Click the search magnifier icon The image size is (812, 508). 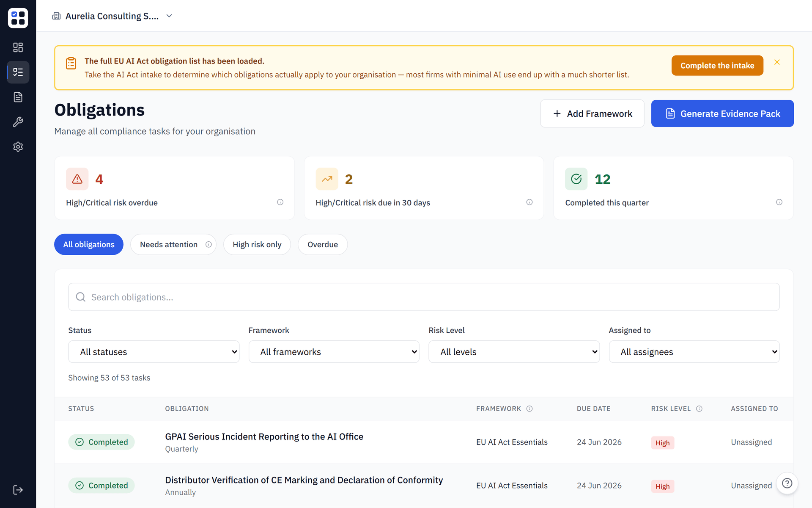tap(81, 297)
